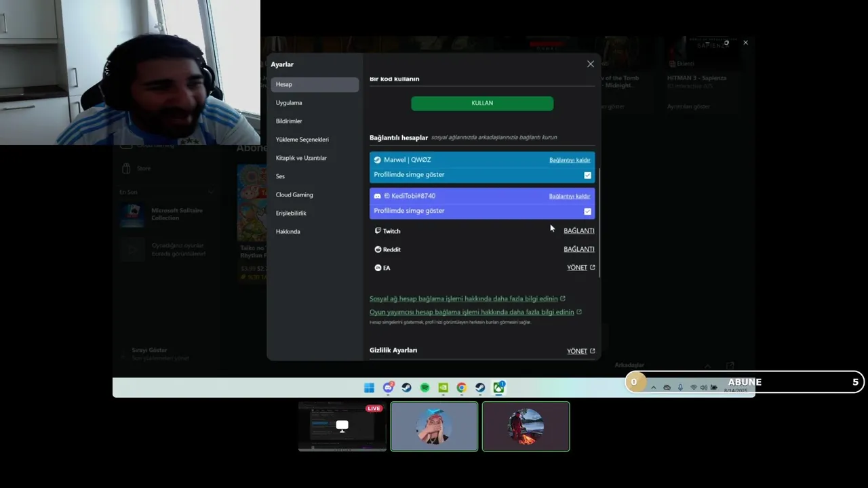Click the Twitch logo in linked accounts

378,231
